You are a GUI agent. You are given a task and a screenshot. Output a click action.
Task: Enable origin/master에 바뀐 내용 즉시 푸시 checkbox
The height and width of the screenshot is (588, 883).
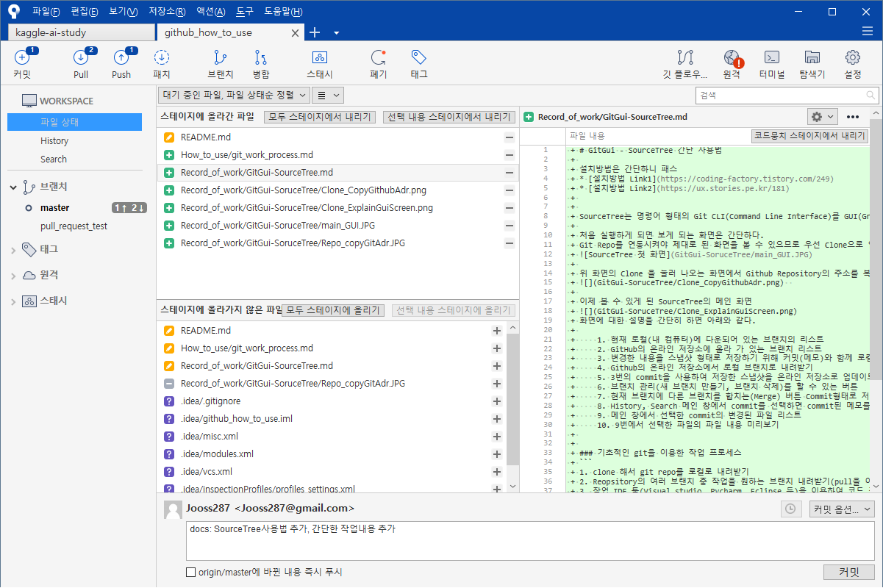pyautogui.click(x=190, y=572)
